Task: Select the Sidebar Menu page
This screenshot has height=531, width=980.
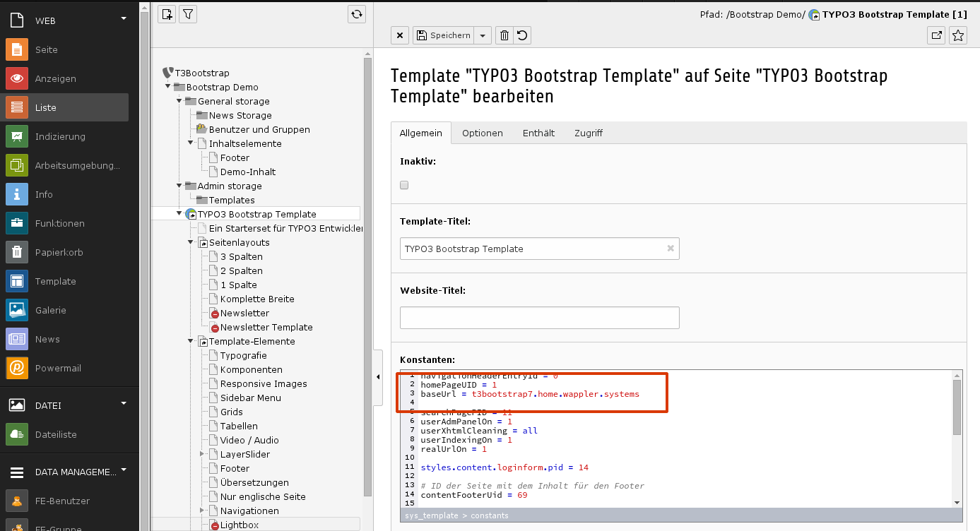Action: 251,398
